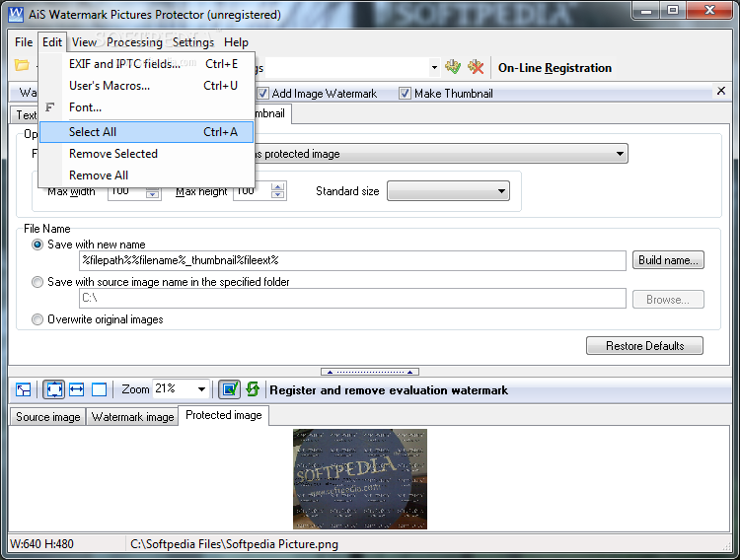Select the actual size view icon
This screenshot has height=560, width=740.
click(99, 389)
